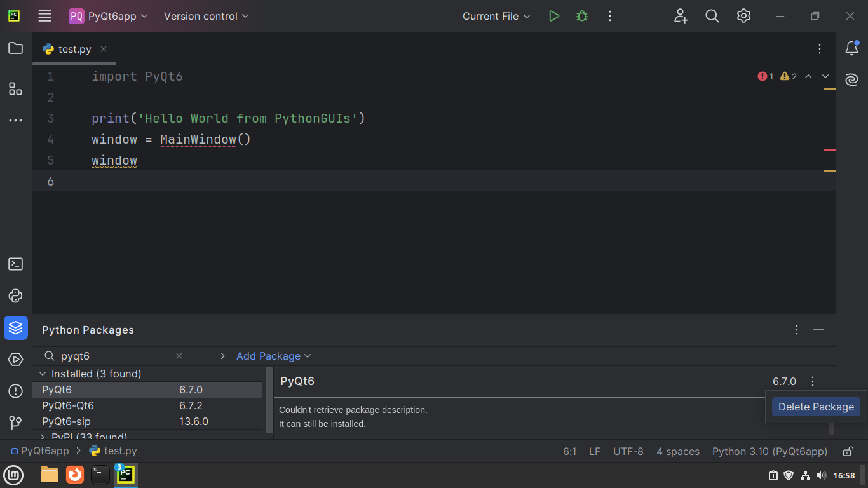Click the 6.7.0 version link in package details
The height and width of the screenshot is (488, 868).
pyautogui.click(x=784, y=381)
